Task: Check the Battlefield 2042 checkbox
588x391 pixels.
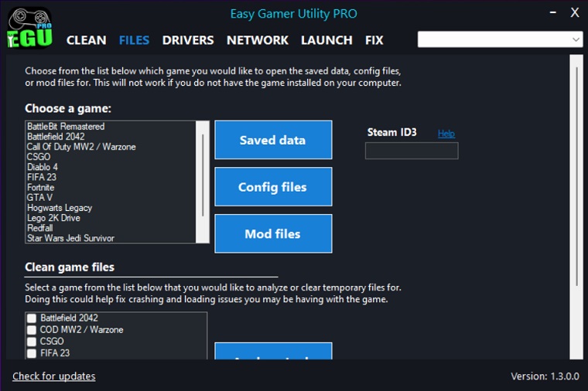Action: coord(32,318)
